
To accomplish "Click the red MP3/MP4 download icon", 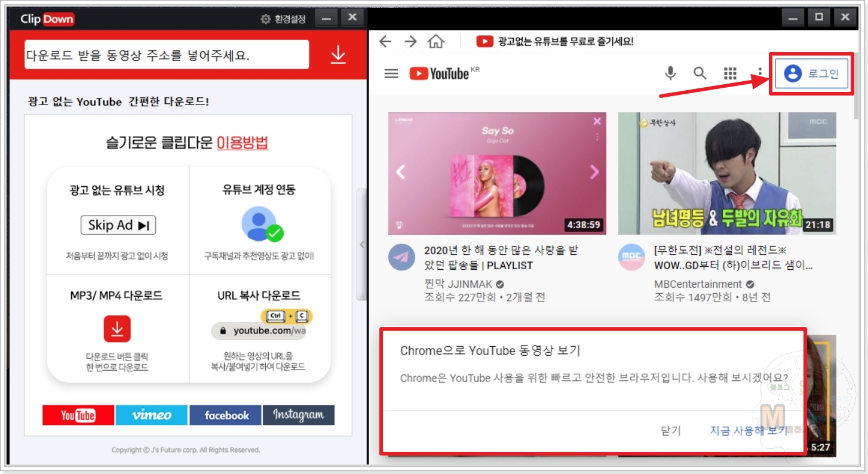I will 117,329.
